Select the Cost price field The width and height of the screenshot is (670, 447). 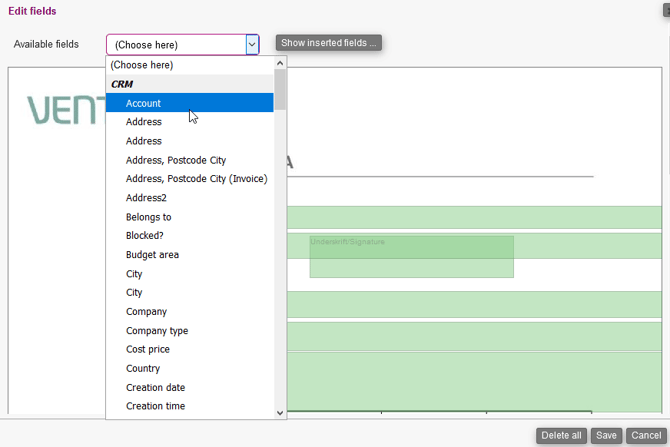(190, 349)
